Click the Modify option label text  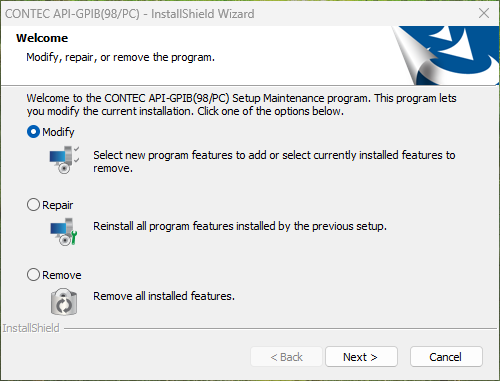[58, 132]
